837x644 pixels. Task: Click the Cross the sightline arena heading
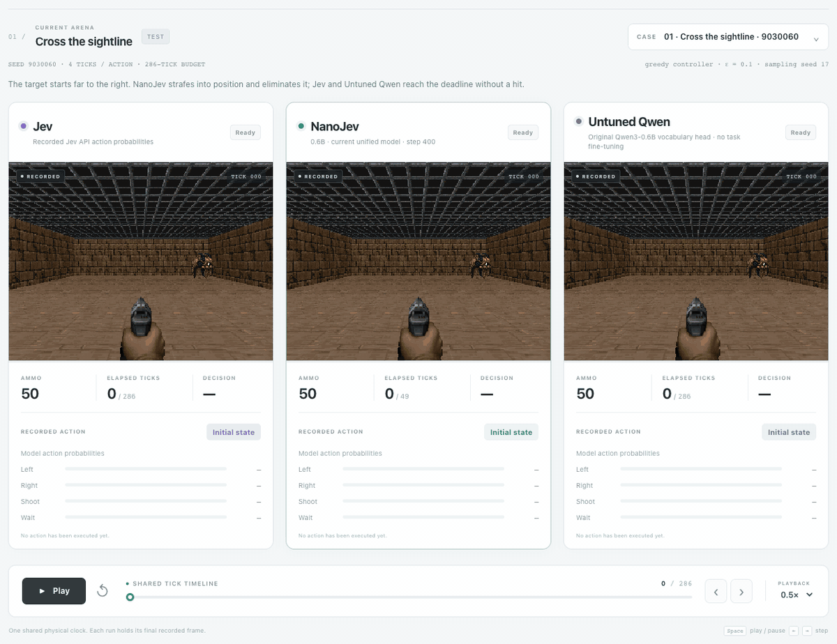point(84,41)
